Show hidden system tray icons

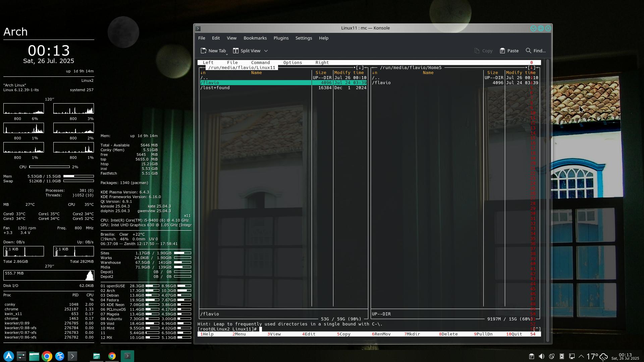click(x=581, y=356)
